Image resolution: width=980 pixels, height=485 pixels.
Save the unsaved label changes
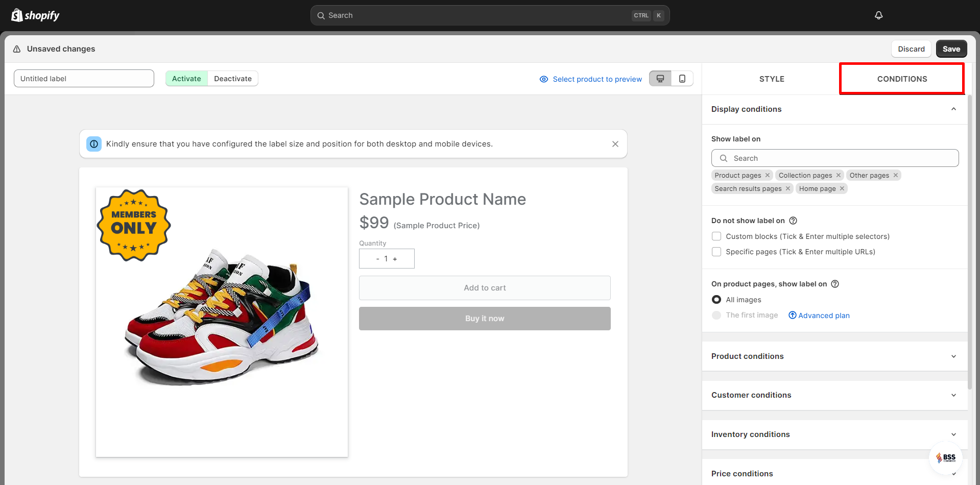tap(951, 48)
